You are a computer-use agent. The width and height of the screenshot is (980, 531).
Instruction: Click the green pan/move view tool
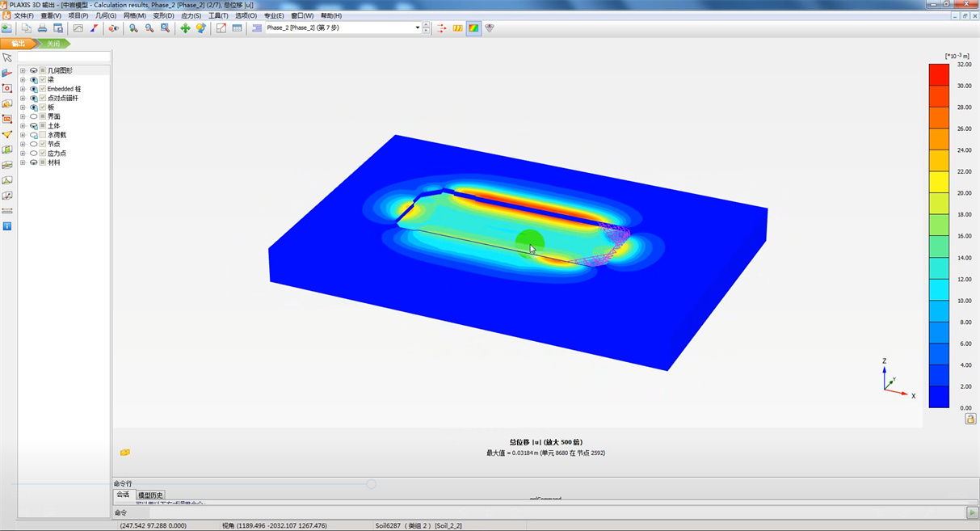(185, 28)
